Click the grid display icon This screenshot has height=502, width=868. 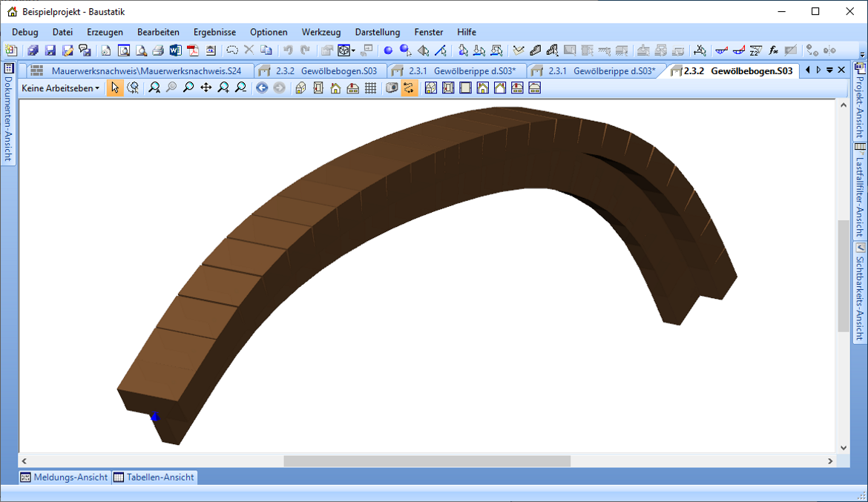370,88
